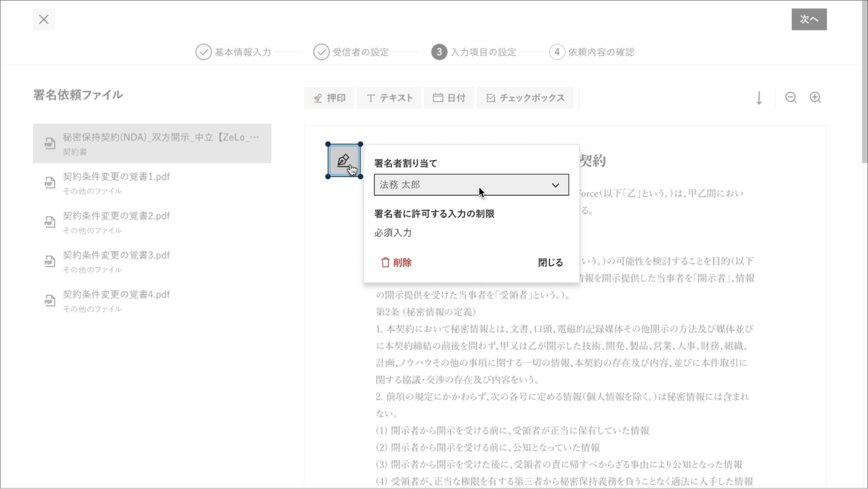Click 閉じる to close the popup
The width and height of the screenshot is (868, 489).
(x=550, y=263)
